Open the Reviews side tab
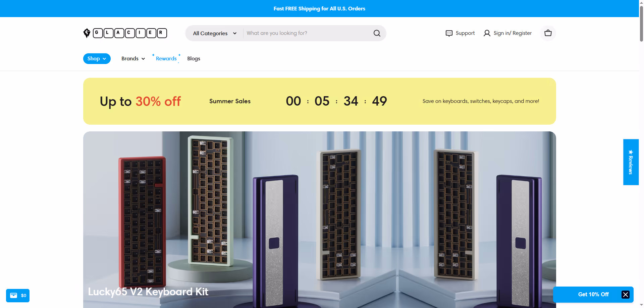 pos(631,162)
